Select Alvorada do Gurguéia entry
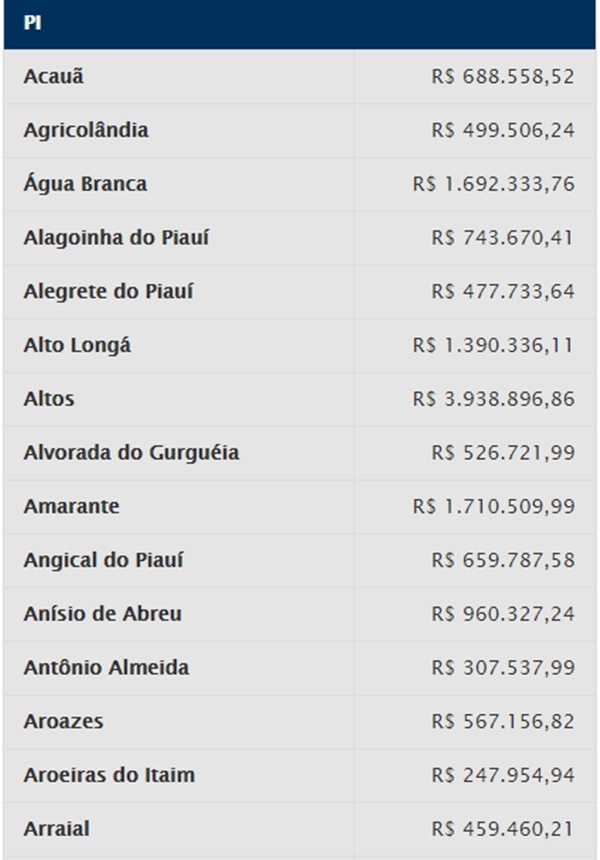 coord(132,452)
